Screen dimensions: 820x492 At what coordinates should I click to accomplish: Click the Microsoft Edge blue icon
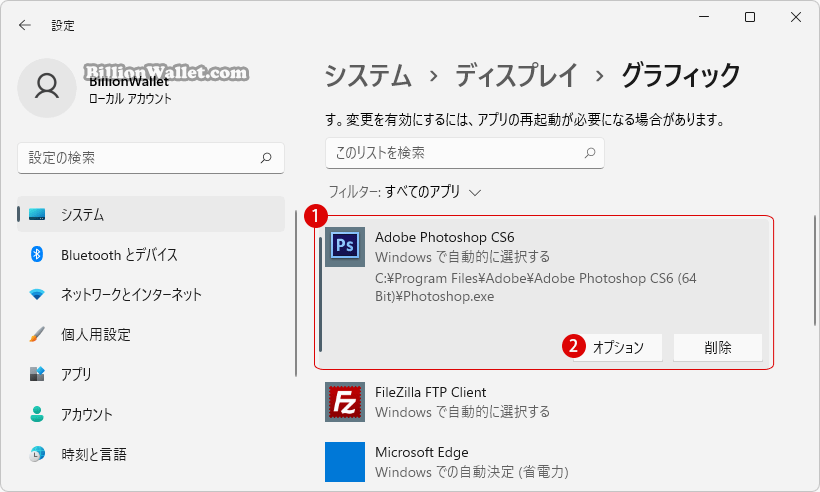(345, 462)
